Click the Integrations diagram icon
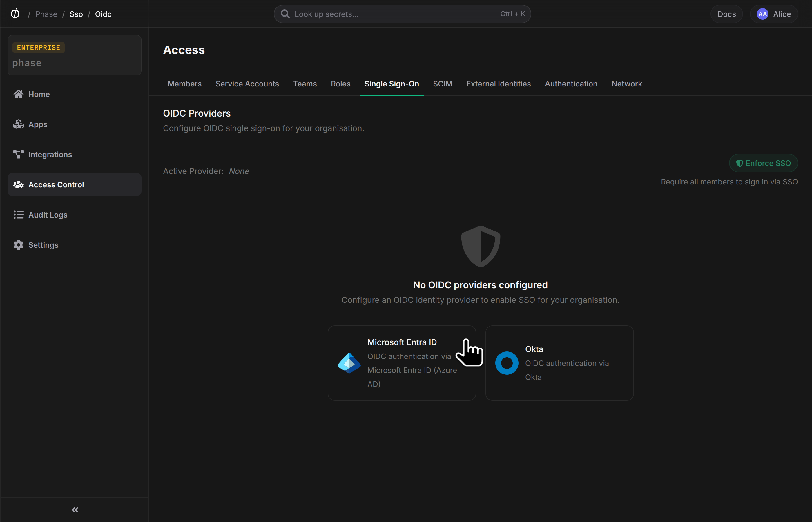Screen dimensions: 812x522 [x=18, y=155]
